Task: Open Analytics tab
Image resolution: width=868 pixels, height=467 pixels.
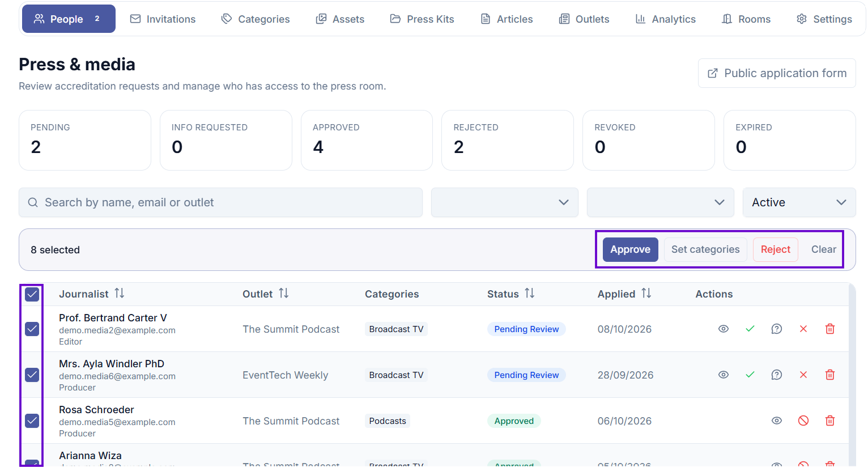Action: click(666, 19)
